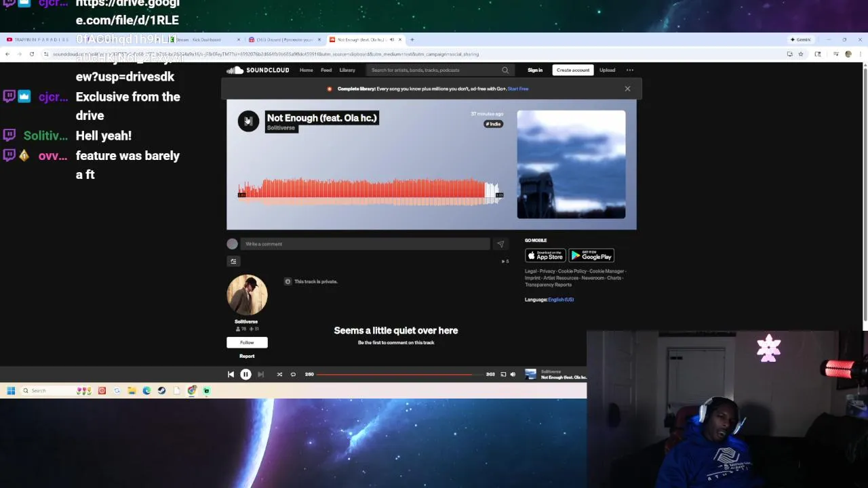
Task: Click the Start Free link in banner
Action: (518, 89)
